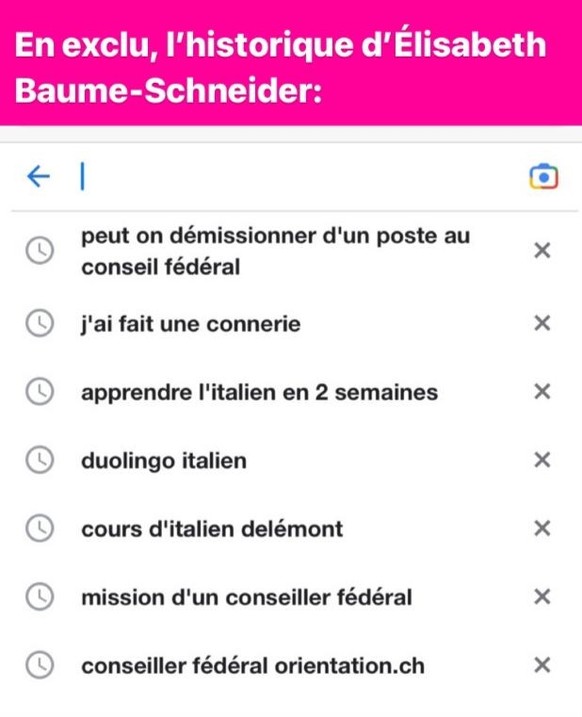Remove 'apprendre l'italien en 2 semaines' entry

point(542,391)
